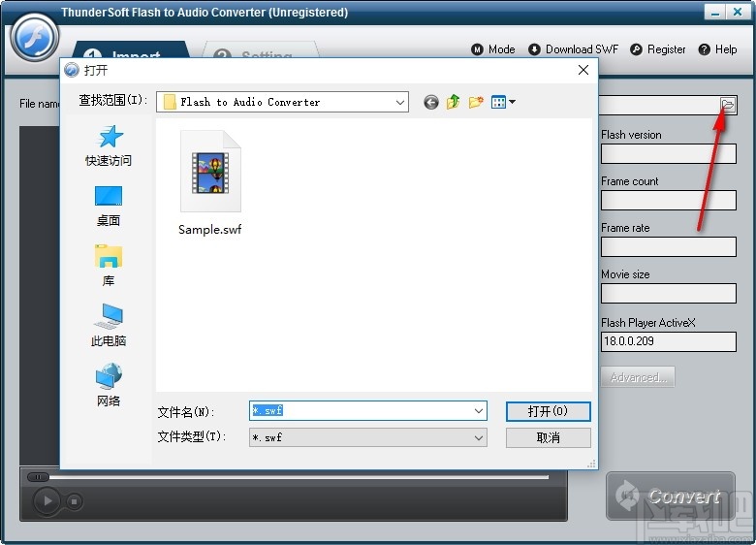The width and height of the screenshot is (756, 545).
Task: Minimize the ThunderSoft converter window
Action: pos(714,12)
